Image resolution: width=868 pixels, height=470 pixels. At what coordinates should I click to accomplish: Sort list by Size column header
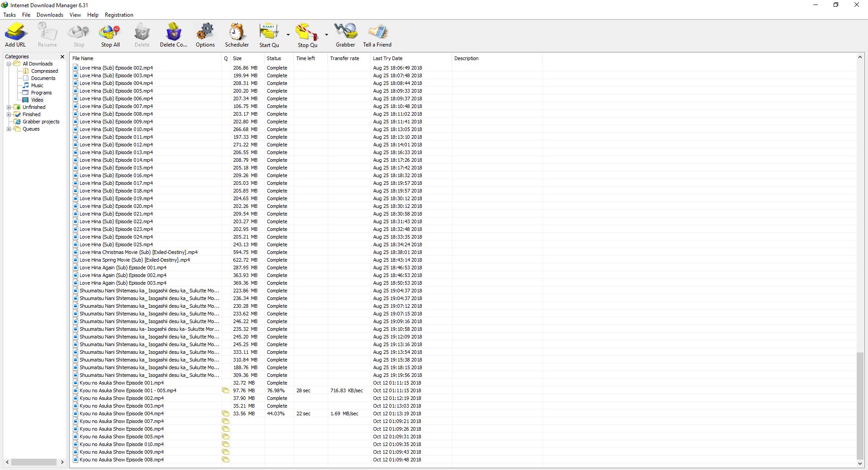237,58
